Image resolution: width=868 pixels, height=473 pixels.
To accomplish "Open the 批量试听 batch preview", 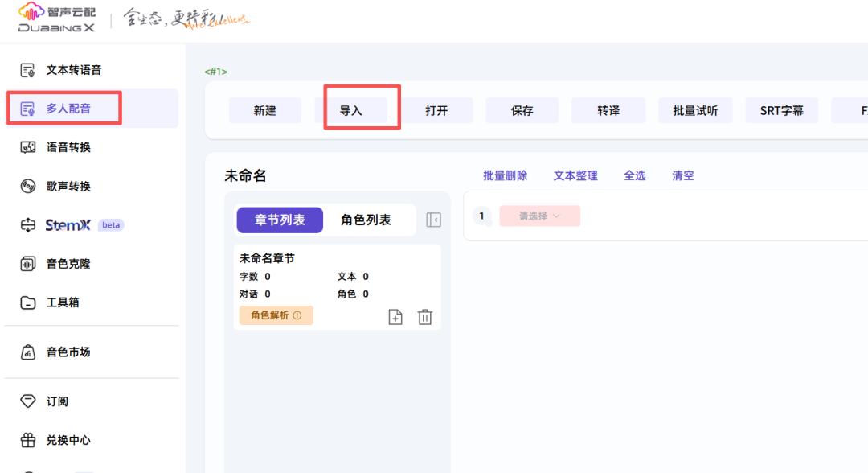I will pyautogui.click(x=695, y=110).
